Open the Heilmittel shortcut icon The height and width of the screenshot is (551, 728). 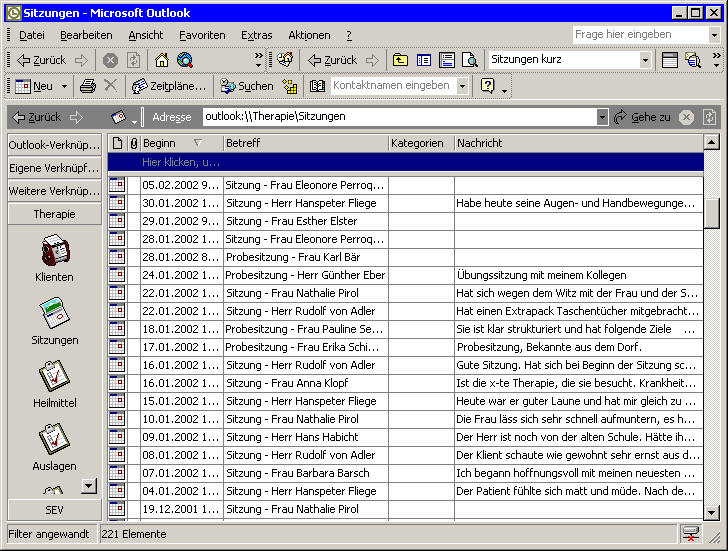55,376
